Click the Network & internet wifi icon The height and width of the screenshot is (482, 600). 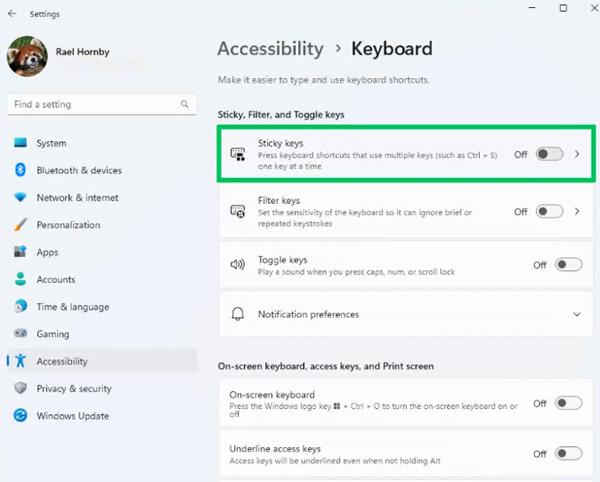(x=20, y=198)
